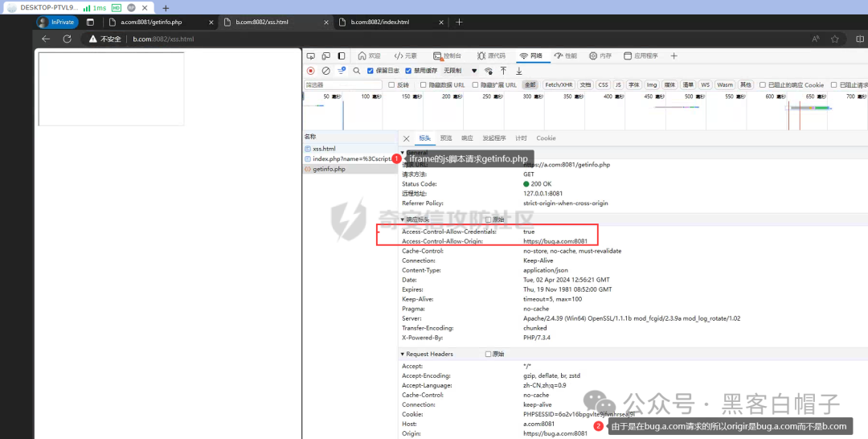Click import HAR file up-arrow icon
868x439 pixels.
tap(503, 70)
